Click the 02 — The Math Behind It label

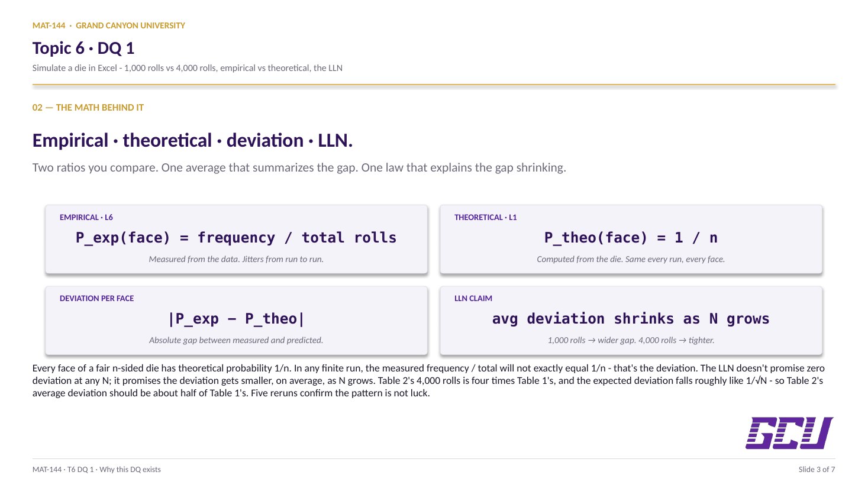pos(88,108)
